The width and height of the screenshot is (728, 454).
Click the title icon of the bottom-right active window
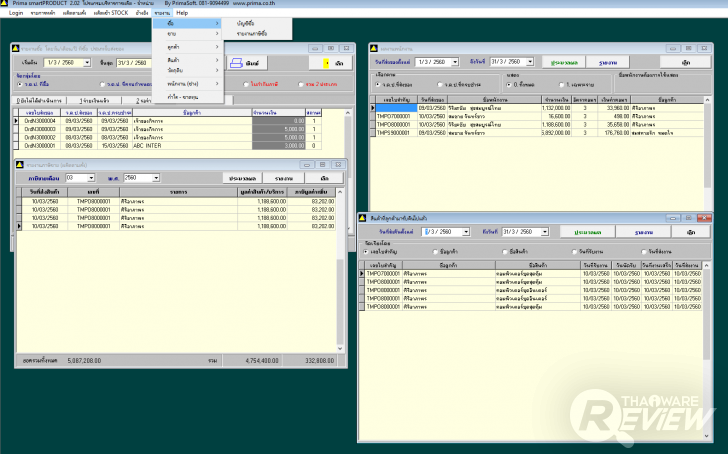pos(363,218)
